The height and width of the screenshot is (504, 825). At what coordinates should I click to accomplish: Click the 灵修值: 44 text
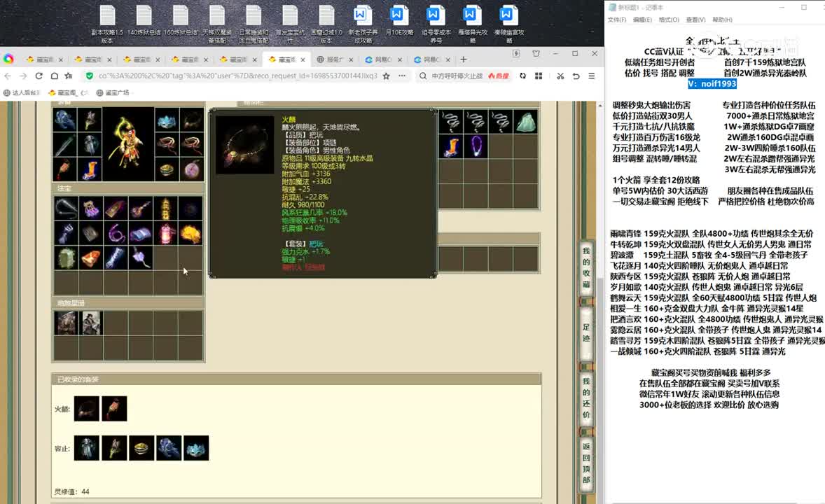[72, 491]
